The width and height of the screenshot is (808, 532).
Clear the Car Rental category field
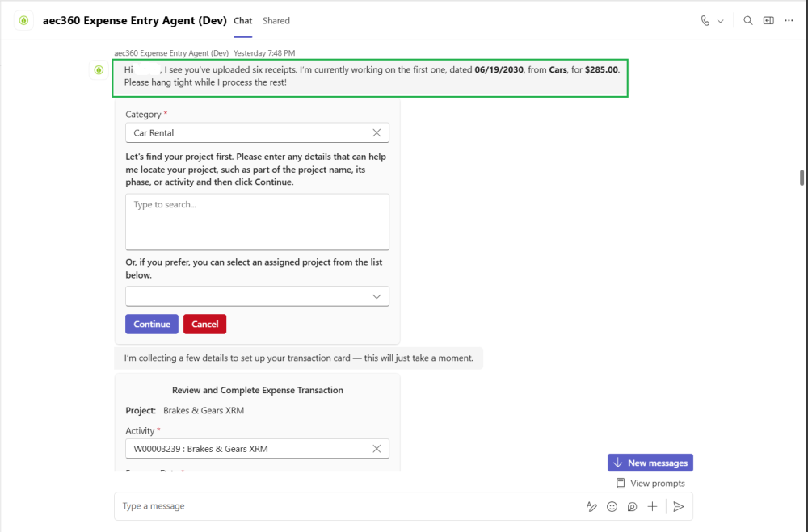377,133
